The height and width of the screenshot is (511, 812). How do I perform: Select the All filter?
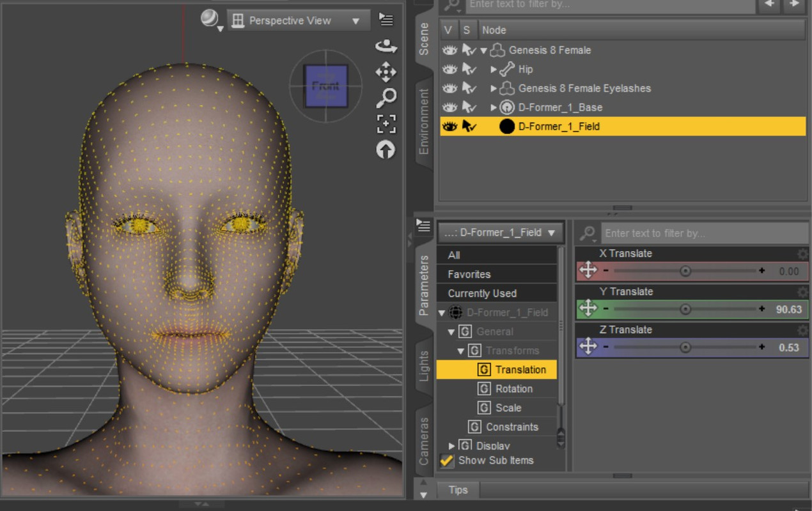[497, 255]
